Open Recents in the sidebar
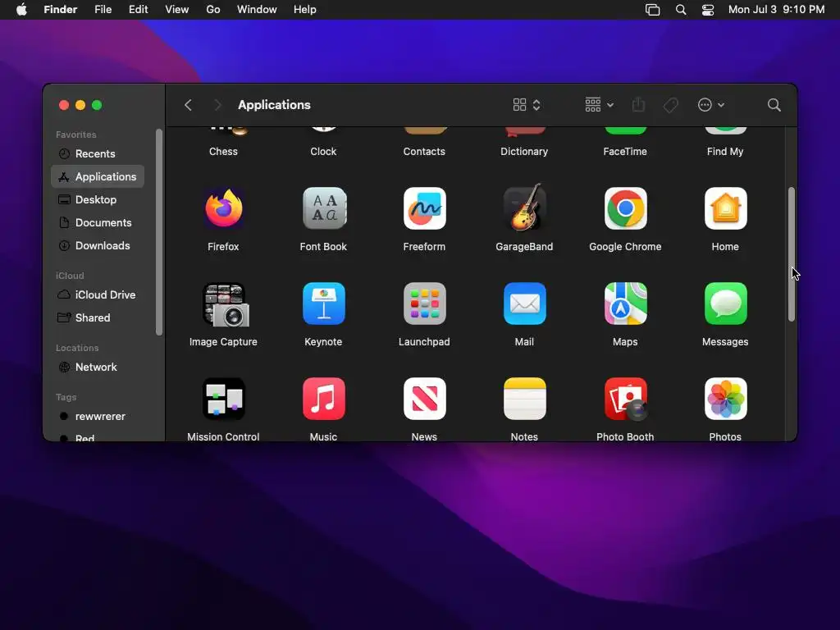This screenshot has width=840, height=630. pos(98,153)
